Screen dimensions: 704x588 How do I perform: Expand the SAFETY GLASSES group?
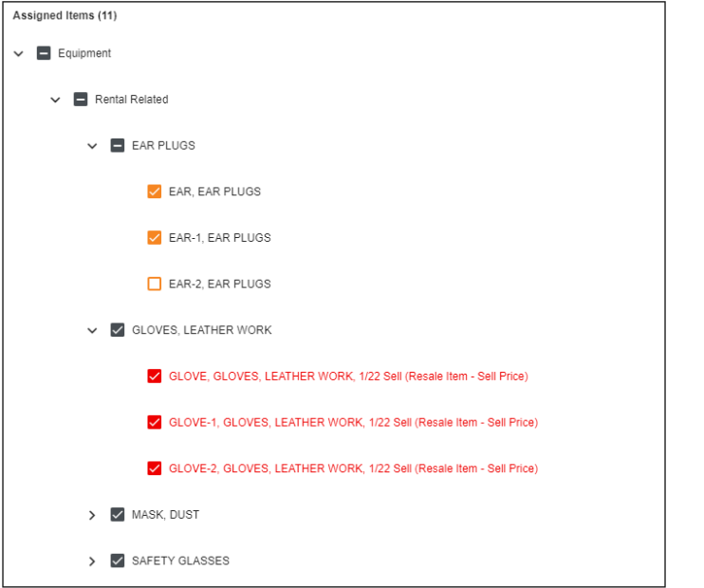(92, 561)
